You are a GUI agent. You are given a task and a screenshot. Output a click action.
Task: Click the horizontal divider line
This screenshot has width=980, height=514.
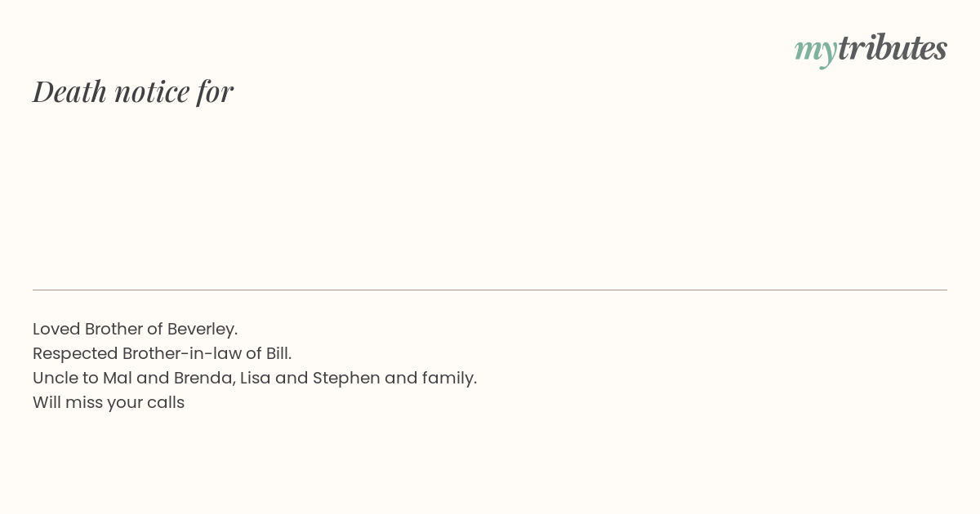[x=490, y=290]
